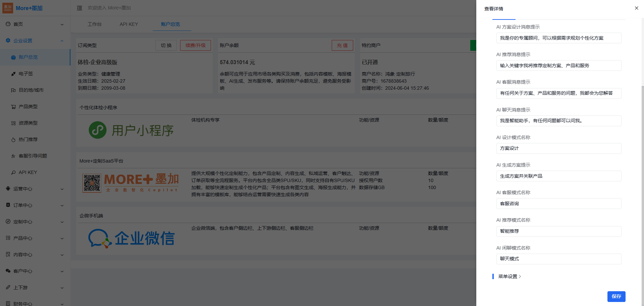The image size is (644, 306).
Task: Click the 目的地/城市 flag icon
Action: pos(13,90)
